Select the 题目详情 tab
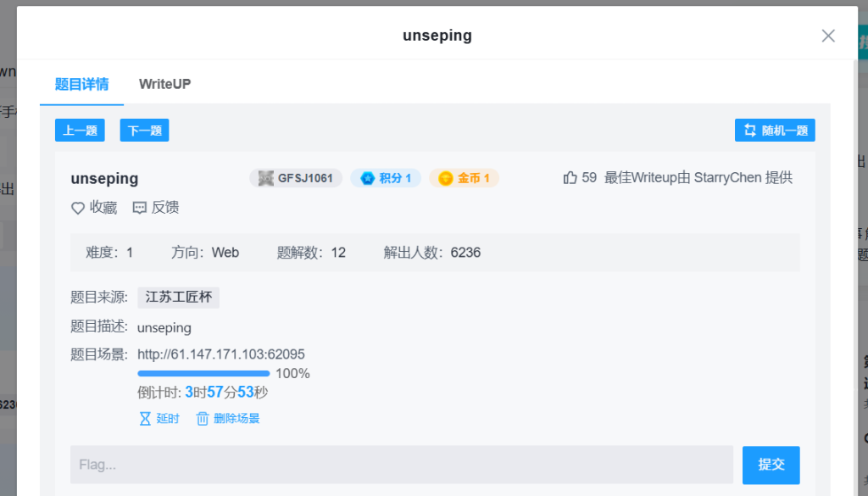Image resolution: width=868 pixels, height=496 pixels. tap(81, 84)
